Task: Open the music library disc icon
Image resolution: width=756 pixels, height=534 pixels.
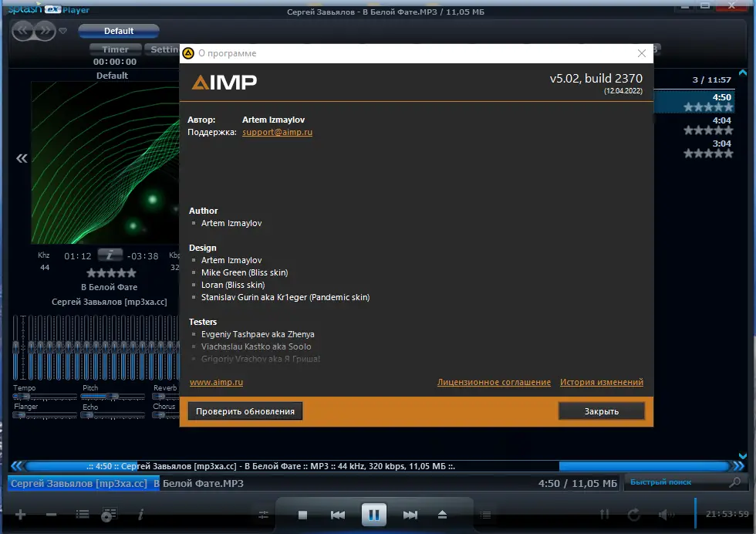Action: 109,515
